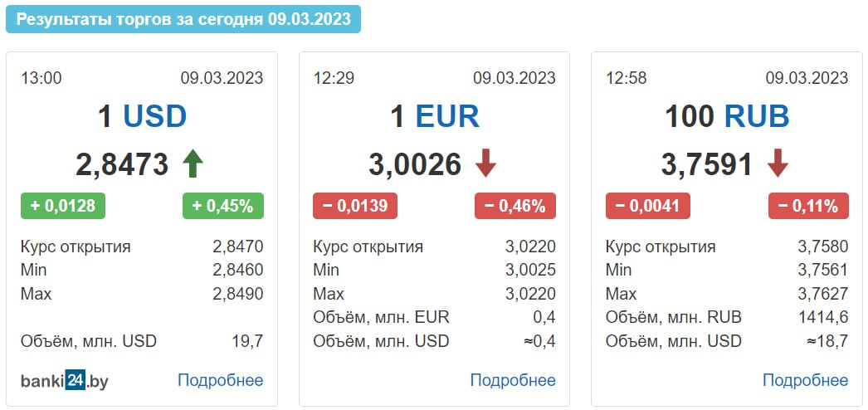The width and height of the screenshot is (868, 410).
Task: Click the 100 RUB currency heading
Action: 727,117
